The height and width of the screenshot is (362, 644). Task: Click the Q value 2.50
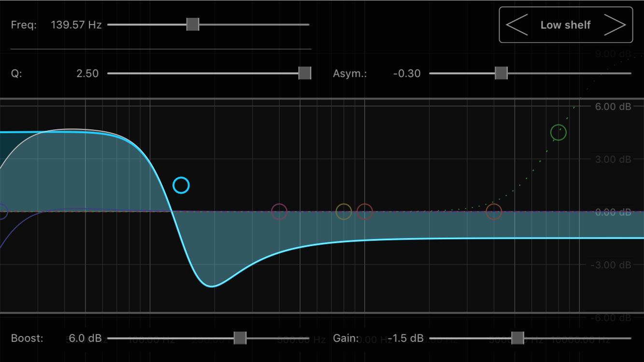tap(87, 73)
